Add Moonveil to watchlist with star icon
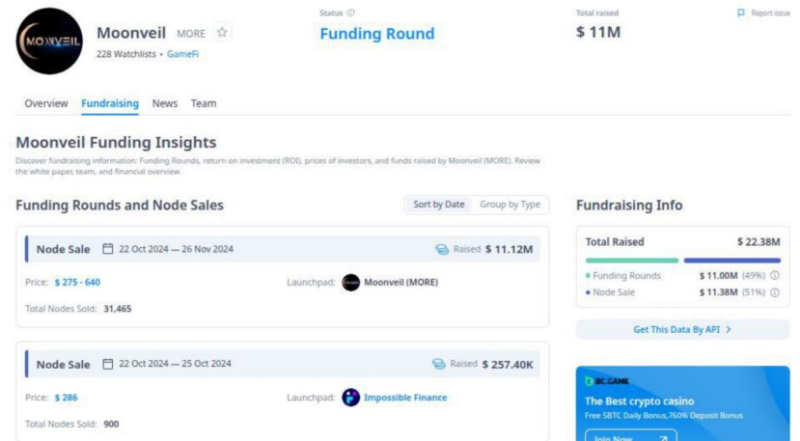Image resolution: width=800 pixels, height=441 pixels. [222, 33]
